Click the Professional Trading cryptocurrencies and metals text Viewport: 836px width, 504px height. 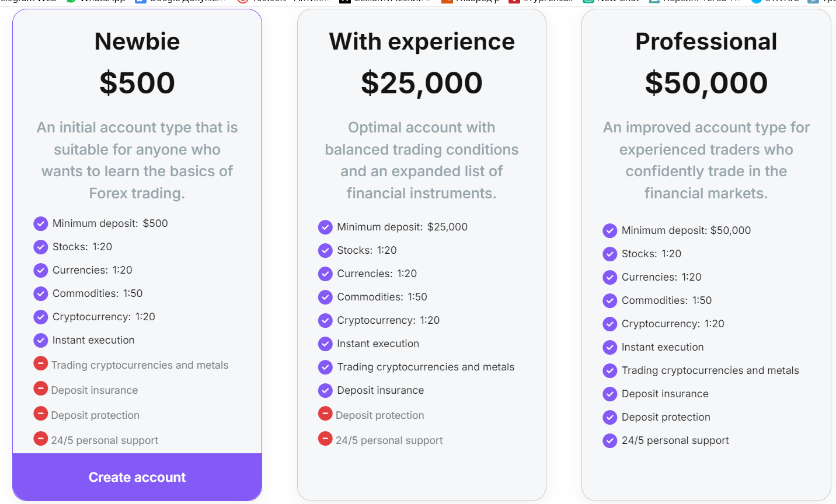click(x=710, y=370)
